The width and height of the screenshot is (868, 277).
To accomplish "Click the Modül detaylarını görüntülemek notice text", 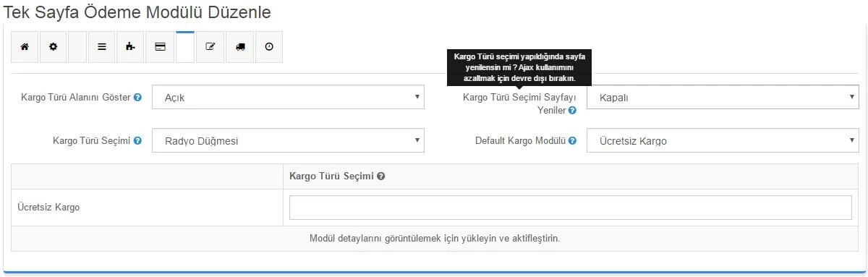I will tap(435, 238).
